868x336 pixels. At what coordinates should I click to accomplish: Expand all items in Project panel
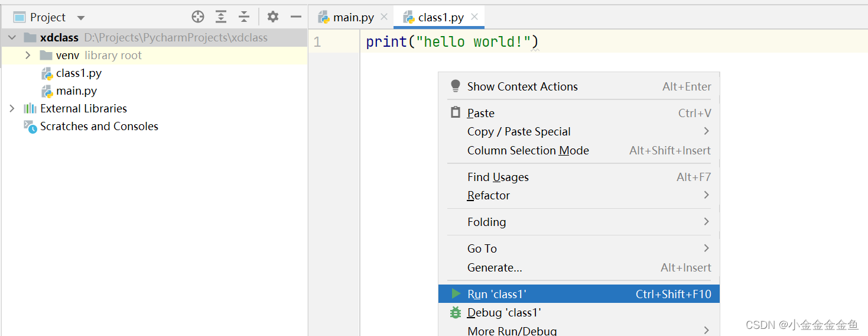221,17
